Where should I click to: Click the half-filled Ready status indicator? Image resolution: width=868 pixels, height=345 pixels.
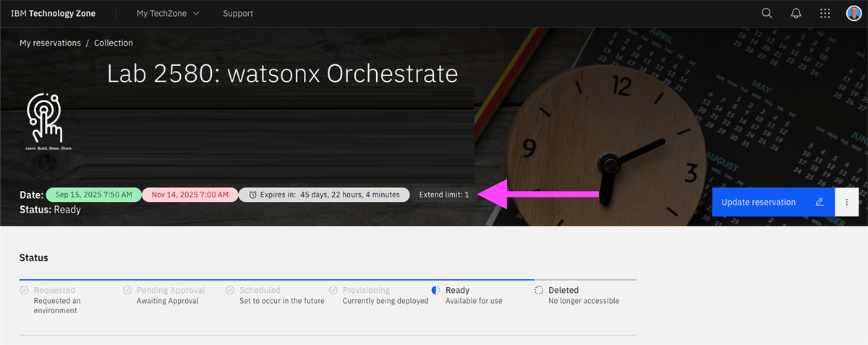point(435,290)
